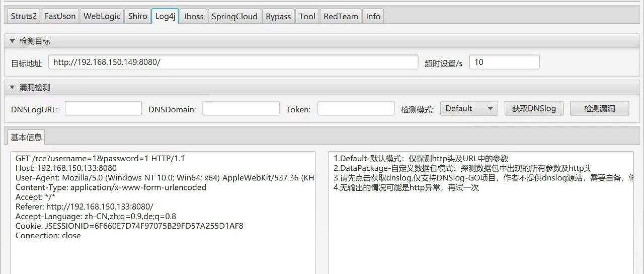Click the Token input field
Viewport: 644px width, 274px height.
[356, 108]
